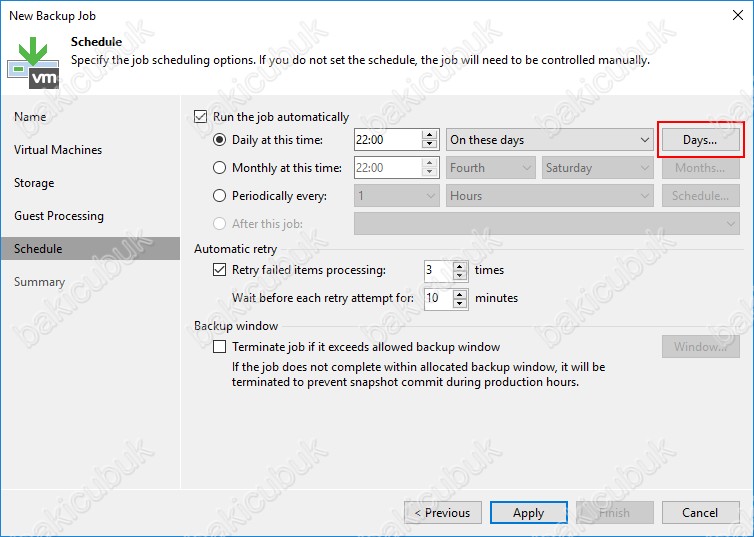Increase wait minutes up arrow
This screenshot has height=537, width=754.
(x=460, y=293)
